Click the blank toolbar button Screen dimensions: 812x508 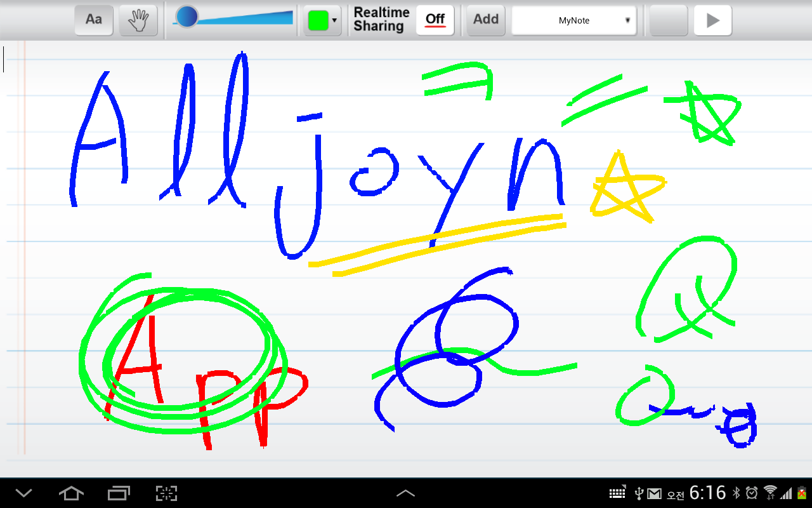[669, 20]
